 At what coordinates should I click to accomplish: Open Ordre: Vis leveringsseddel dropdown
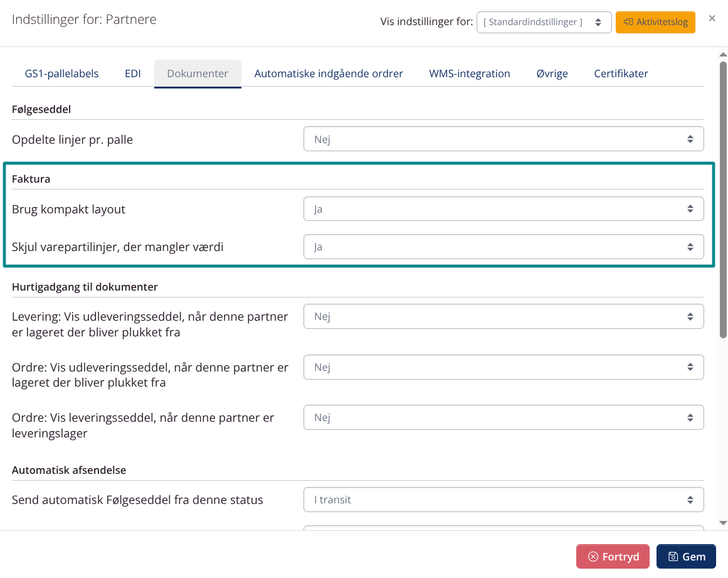coord(504,417)
